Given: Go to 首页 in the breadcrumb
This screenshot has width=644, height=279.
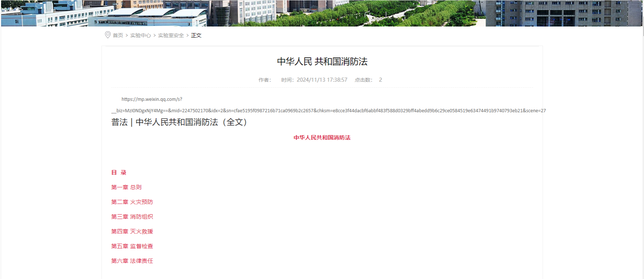Looking at the screenshot, I should pyautogui.click(x=118, y=35).
